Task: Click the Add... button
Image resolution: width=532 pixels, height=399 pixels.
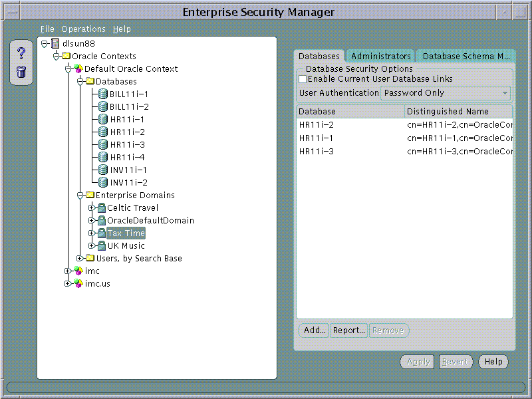Action: 313,331
